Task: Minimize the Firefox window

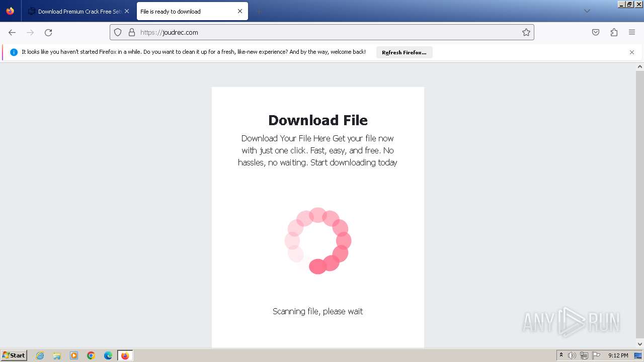Action: click(x=622, y=4)
